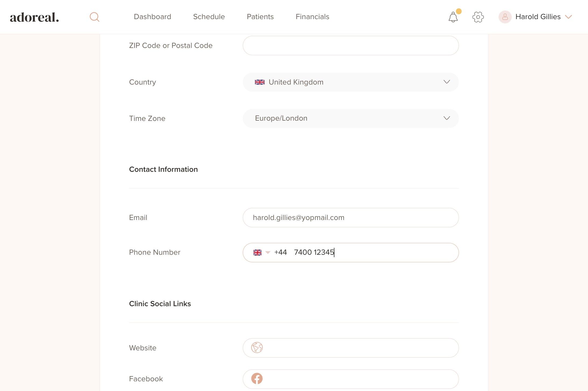Navigate to Patients section

pos(260,17)
